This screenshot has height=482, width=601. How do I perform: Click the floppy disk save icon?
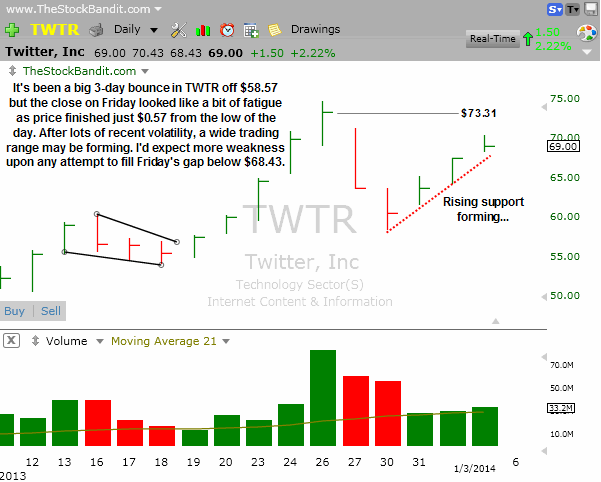click(x=591, y=9)
